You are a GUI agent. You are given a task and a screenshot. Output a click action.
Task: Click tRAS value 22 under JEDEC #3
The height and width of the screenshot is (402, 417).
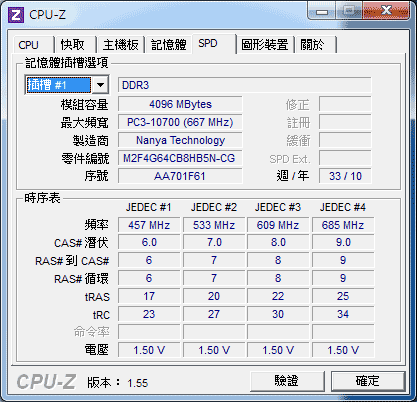(278, 296)
